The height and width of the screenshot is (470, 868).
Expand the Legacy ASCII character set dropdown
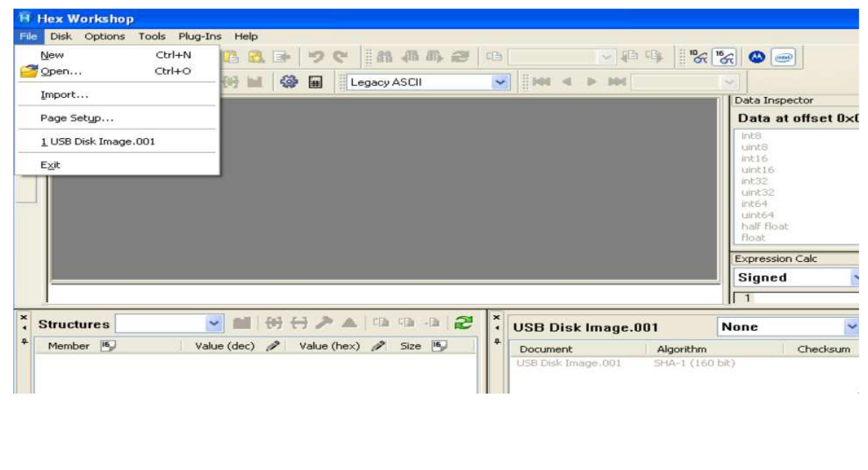[500, 82]
